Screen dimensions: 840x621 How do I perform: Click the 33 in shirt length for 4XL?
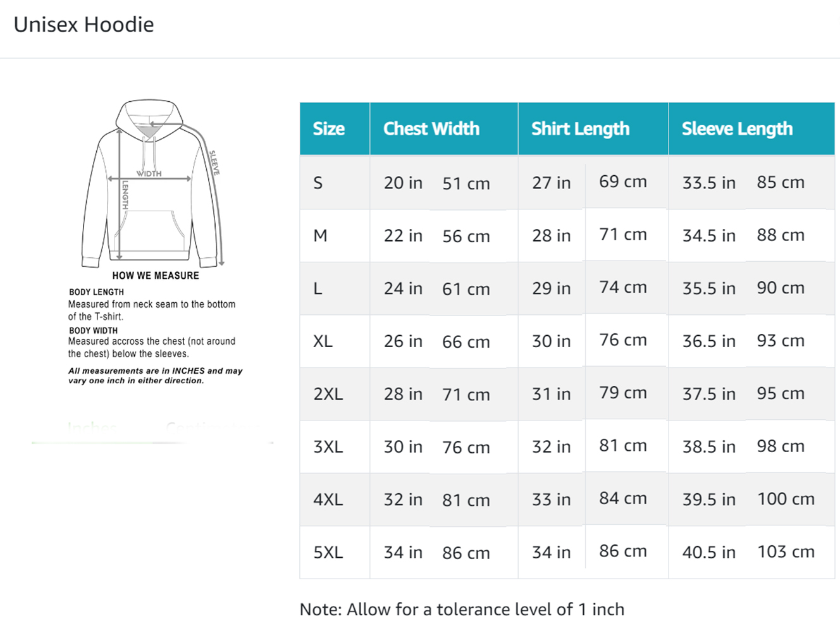[551, 500]
